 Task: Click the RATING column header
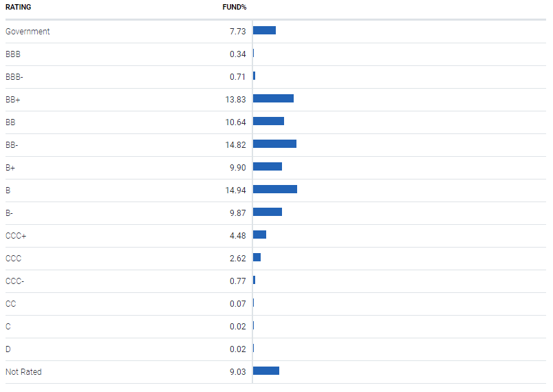pos(19,7)
